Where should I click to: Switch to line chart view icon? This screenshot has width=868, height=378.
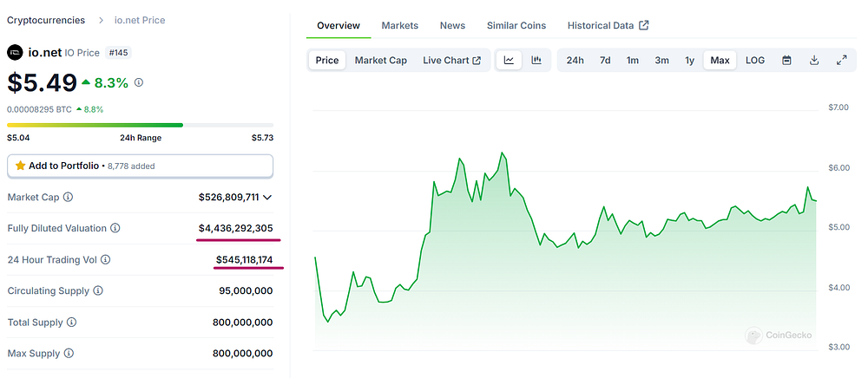pyautogui.click(x=510, y=60)
